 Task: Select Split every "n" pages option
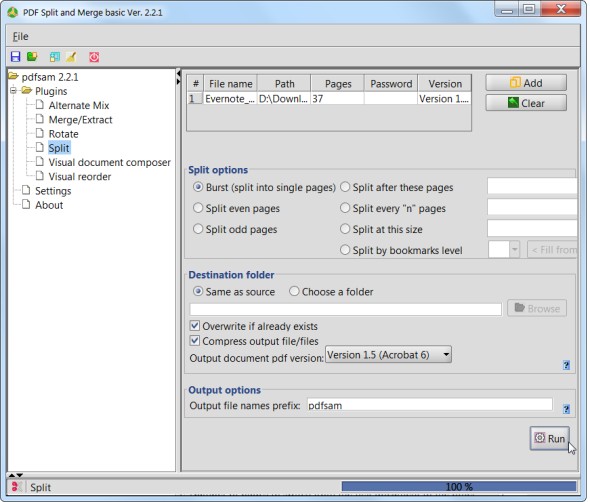pyautogui.click(x=345, y=208)
